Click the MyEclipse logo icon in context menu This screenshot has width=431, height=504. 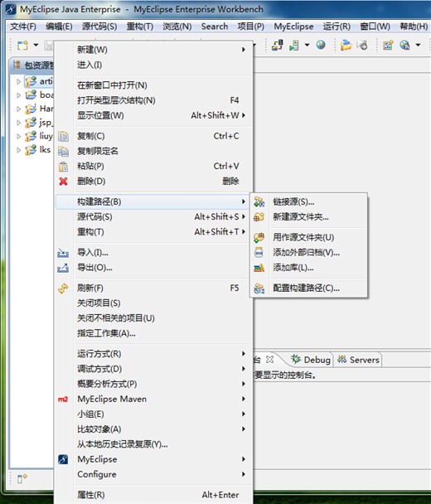tap(63, 459)
